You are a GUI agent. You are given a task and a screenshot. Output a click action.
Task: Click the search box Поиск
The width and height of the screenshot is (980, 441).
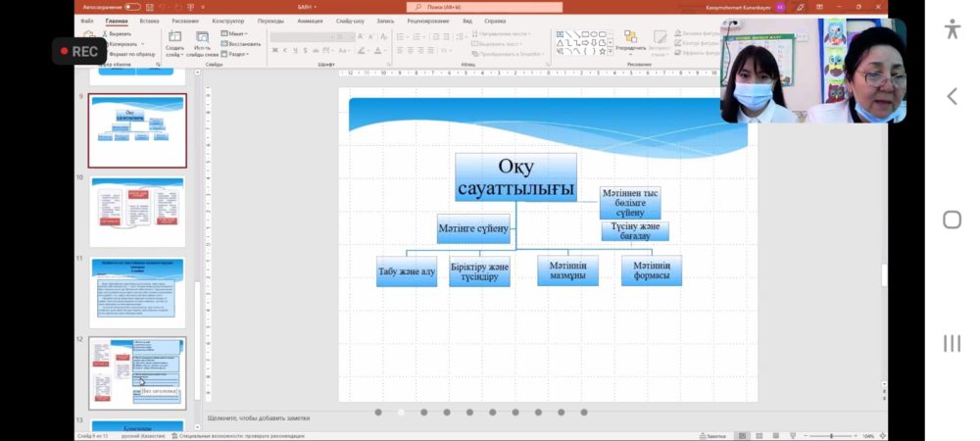click(x=484, y=7)
